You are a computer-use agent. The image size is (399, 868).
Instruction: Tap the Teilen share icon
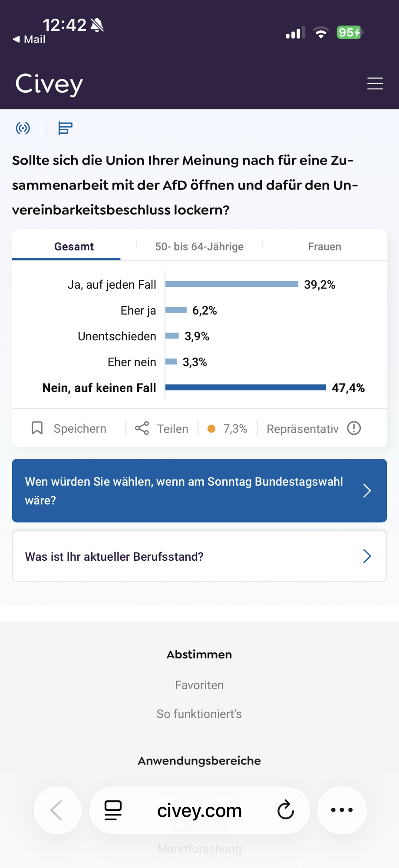click(142, 428)
